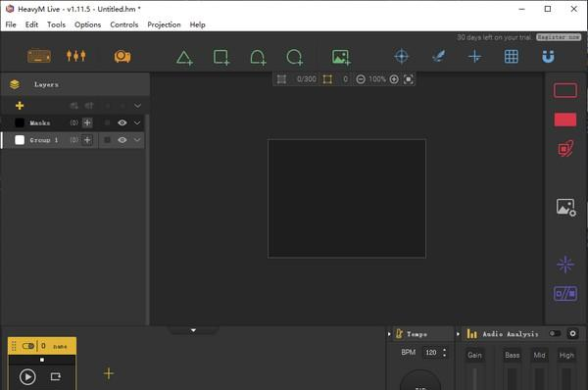Click the Audio Analysis settings gear
The width and height of the screenshot is (588, 390).
(x=572, y=333)
